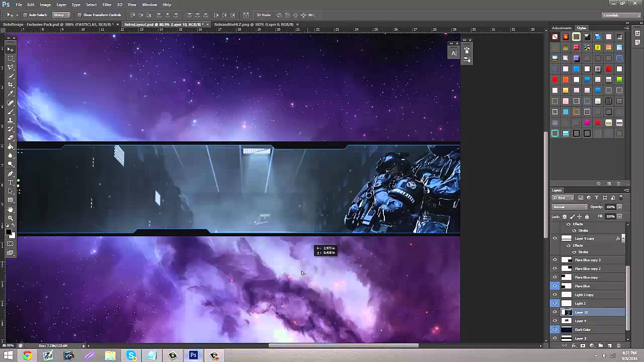This screenshot has width=644, height=362.
Task: Hide the Flare Blue copy 2 layer
Action: click(x=555, y=268)
